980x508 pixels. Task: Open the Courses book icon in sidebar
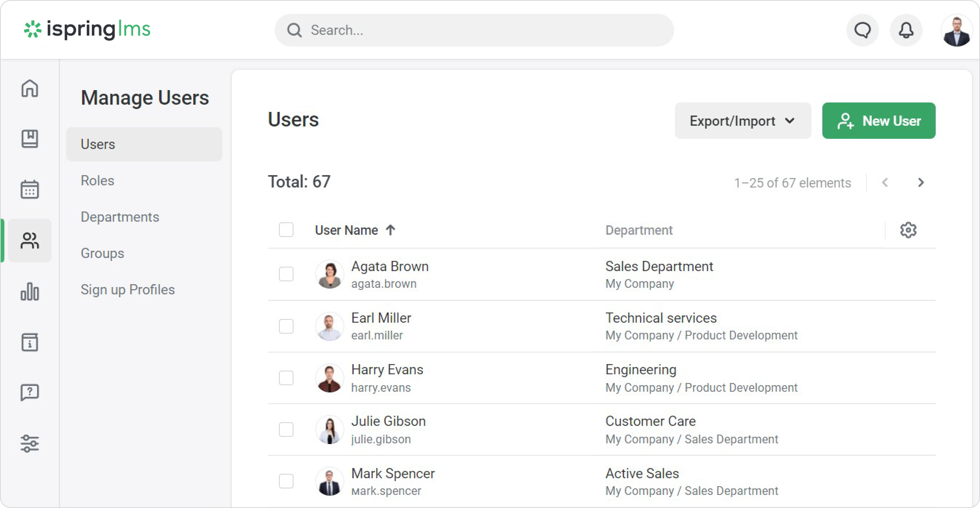point(30,138)
